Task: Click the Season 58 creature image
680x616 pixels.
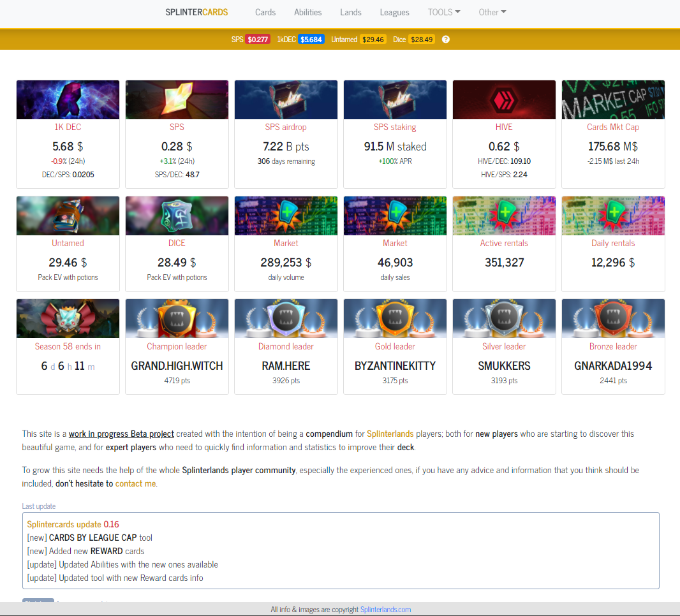Action: coord(68,319)
